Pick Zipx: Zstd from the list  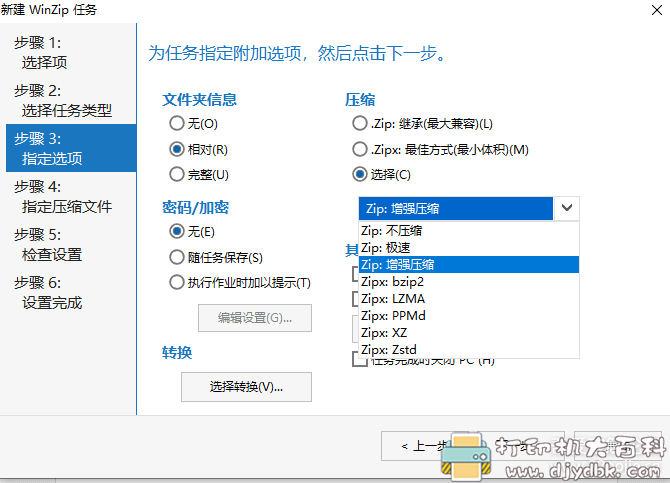[x=469, y=349]
